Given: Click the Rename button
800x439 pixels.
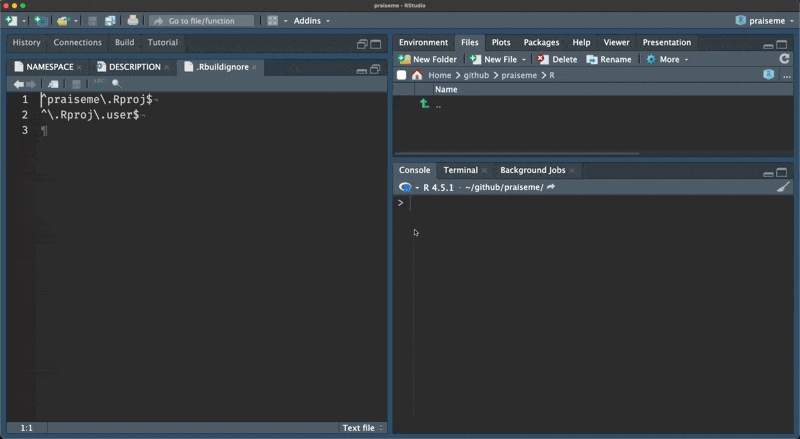Looking at the screenshot, I should click(x=608, y=59).
